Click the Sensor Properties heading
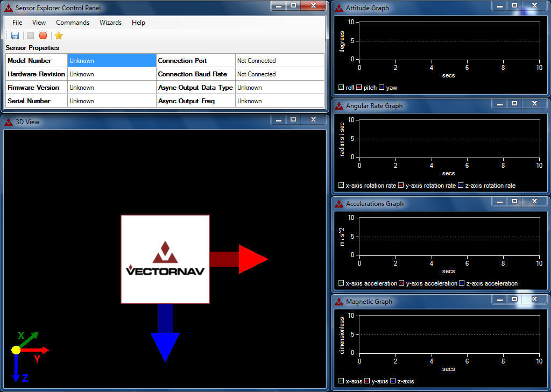 32,48
